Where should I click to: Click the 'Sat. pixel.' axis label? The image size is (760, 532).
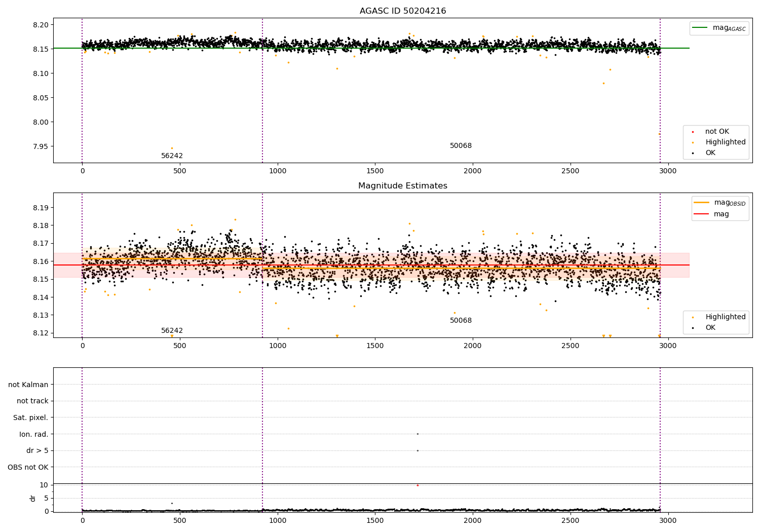[31, 418]
